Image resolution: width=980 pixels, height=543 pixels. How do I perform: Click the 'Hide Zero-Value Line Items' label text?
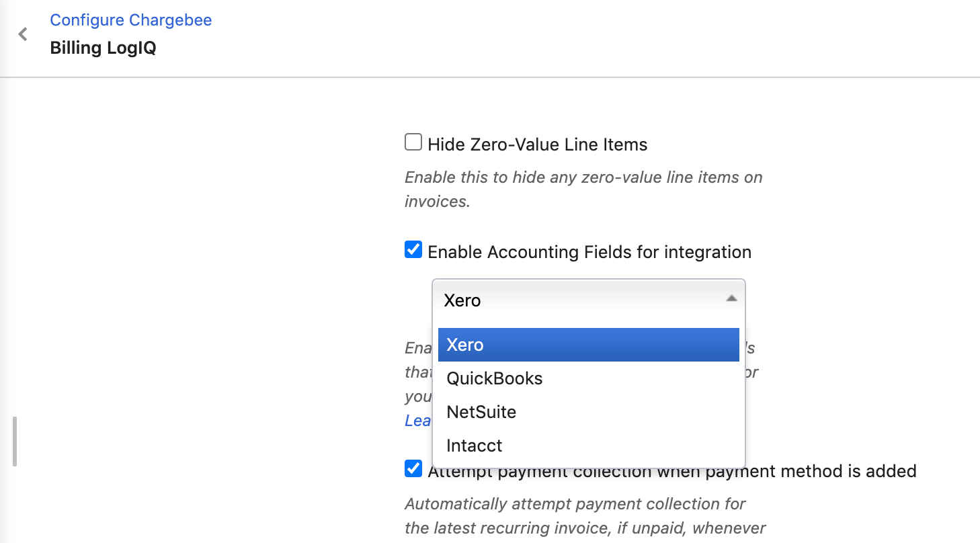[537, 144]
